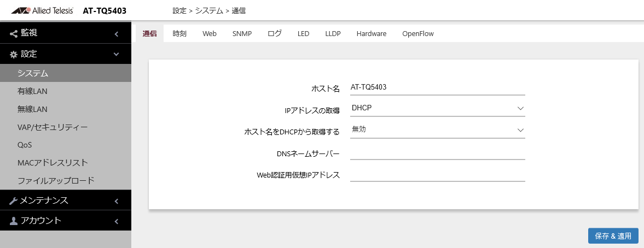Expand the アカウント section arrow

pos(117,221)
